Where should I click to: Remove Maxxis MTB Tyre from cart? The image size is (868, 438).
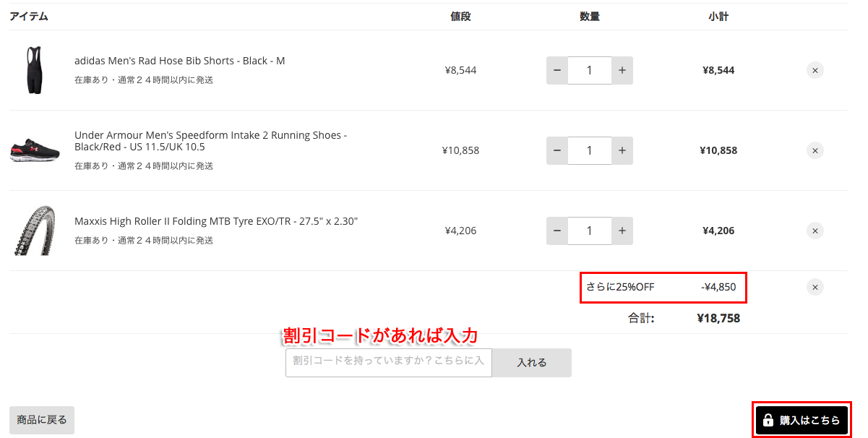click(x=815, y=231)
